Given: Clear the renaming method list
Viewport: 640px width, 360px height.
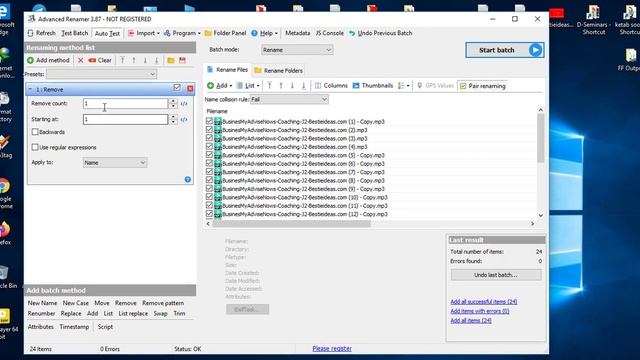Looking at the screenshot, I should (100, 60).
